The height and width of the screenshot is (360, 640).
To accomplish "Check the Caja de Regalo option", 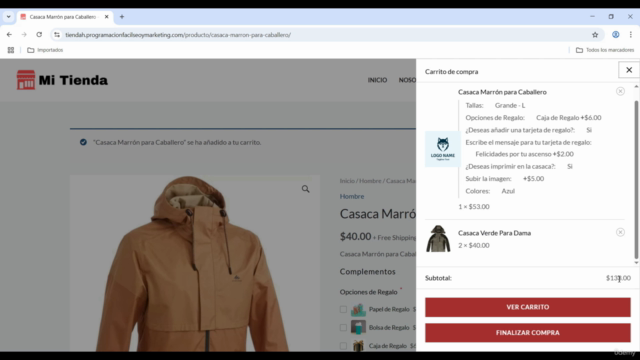I will coord(343,346).
